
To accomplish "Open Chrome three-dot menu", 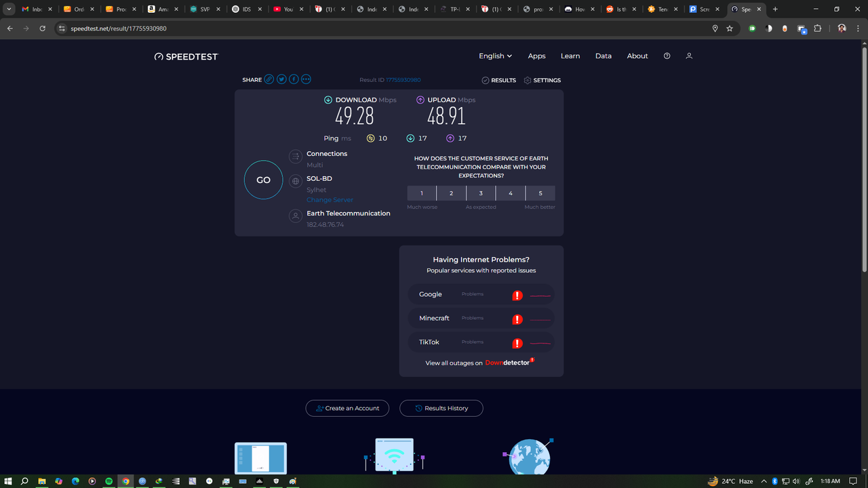I will (x=858, y=28).
